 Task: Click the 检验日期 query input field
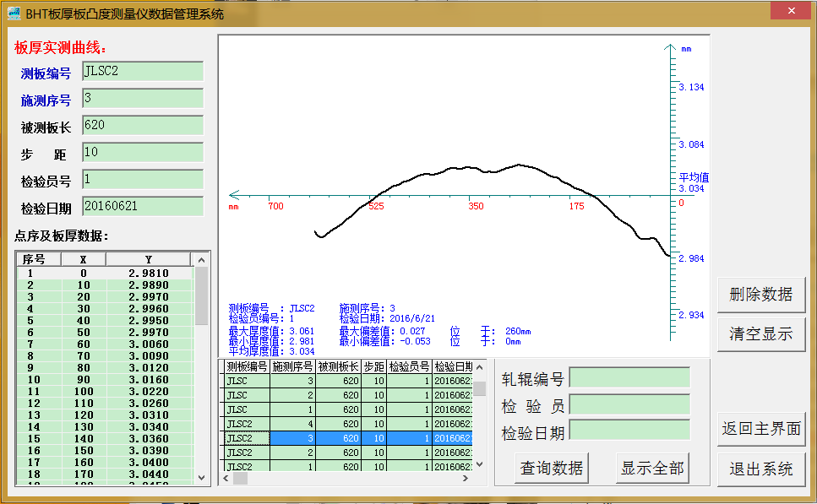click(629, 431)
